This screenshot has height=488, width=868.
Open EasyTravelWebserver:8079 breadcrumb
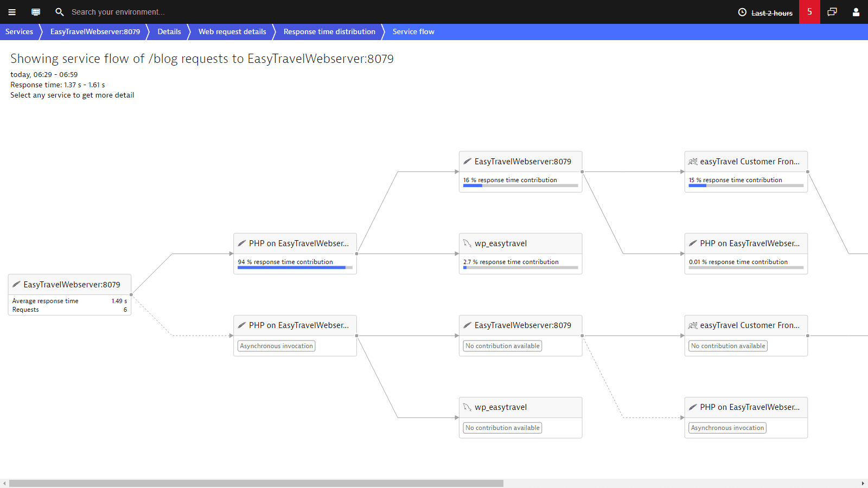[95, 32]
